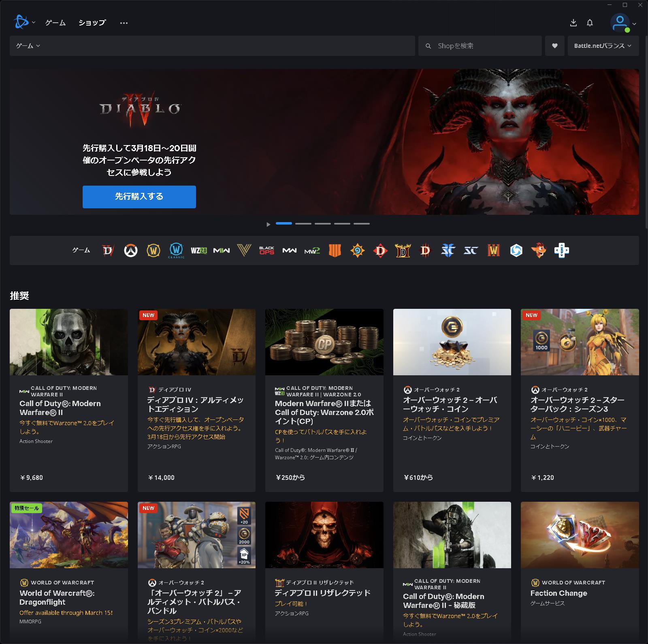The image size is (648, 644).
Task: Open the Faction Change thumbnail
Action: click(580, 535)
